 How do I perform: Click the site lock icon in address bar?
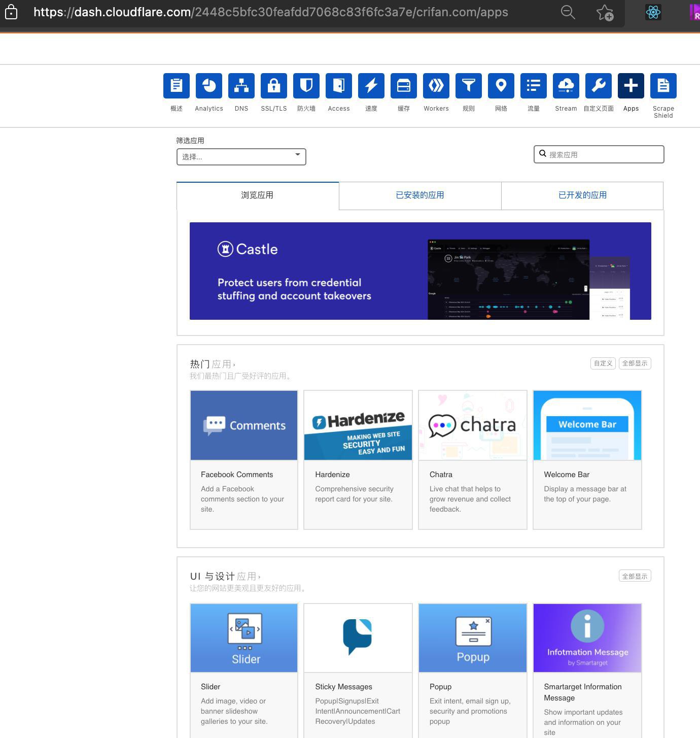(11, 12)
